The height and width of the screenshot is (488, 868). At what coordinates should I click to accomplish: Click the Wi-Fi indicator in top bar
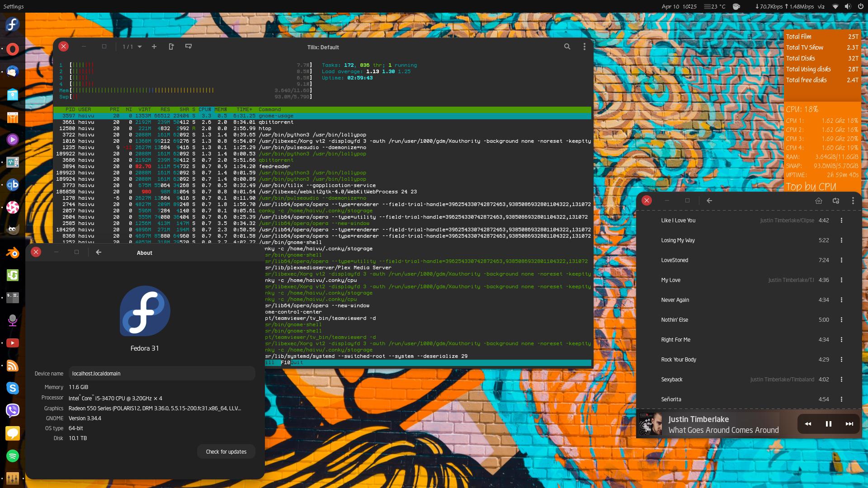coord(835,6)
